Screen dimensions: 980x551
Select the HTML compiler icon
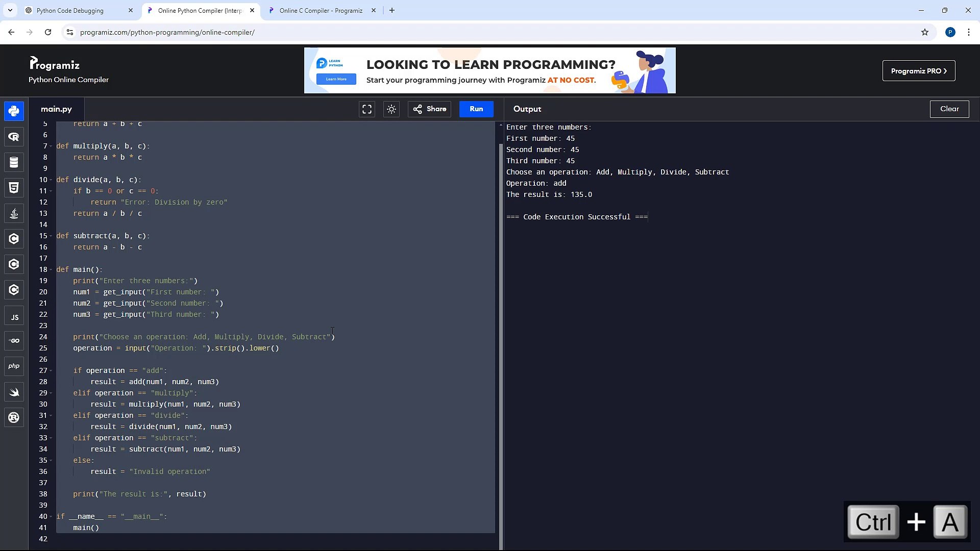(x=13, y=187)
